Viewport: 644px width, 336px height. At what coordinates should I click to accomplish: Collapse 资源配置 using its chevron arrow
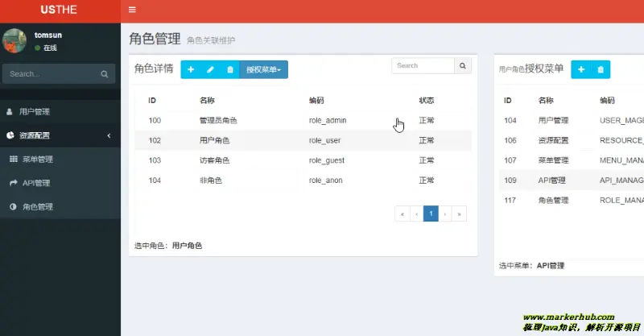coord(109,135)
